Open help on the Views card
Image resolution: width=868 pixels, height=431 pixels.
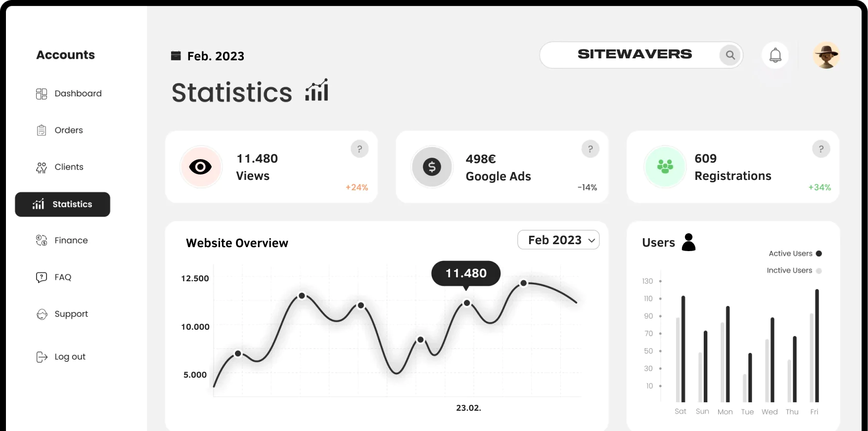point(360,149)
